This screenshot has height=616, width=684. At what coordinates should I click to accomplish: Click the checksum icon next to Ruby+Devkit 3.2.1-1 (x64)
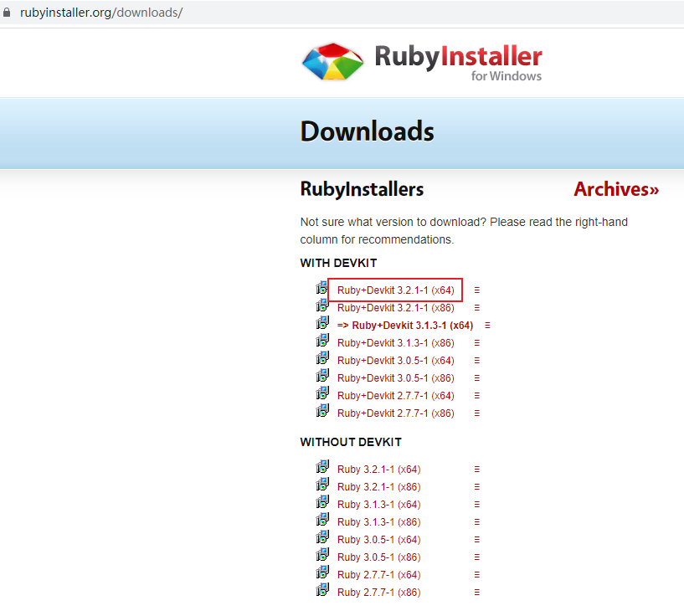click(x=476, y=290)
